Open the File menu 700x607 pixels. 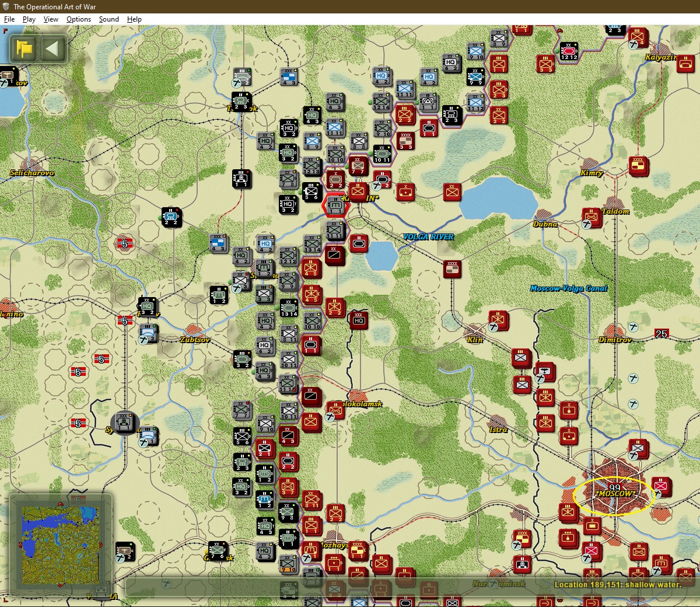(x=9, y=19)
